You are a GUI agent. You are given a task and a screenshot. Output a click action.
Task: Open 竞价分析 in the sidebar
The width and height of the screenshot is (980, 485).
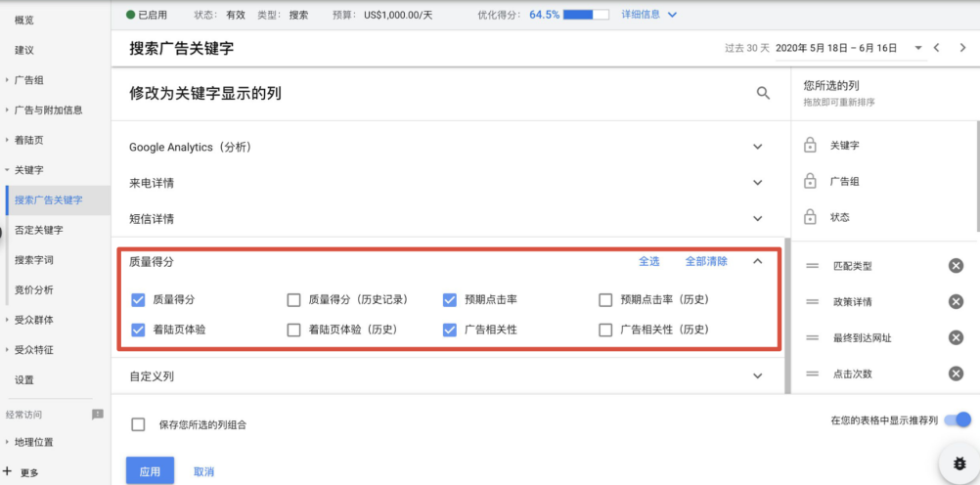point(34,290)
